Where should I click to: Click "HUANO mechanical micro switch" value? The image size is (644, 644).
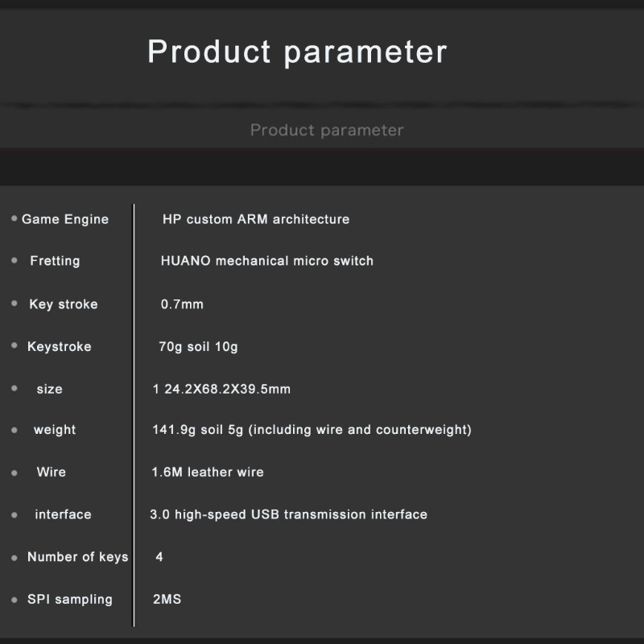coord(267,261)
